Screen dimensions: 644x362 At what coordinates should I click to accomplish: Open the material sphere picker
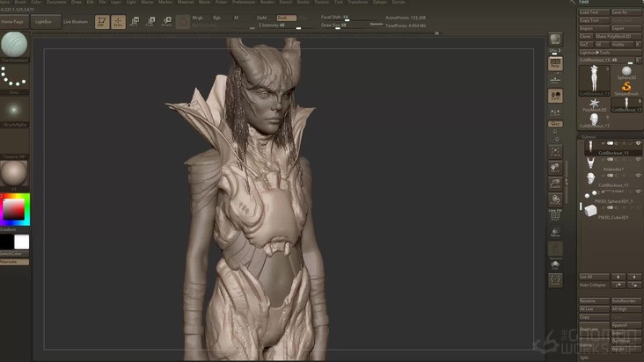click(14, 176)
